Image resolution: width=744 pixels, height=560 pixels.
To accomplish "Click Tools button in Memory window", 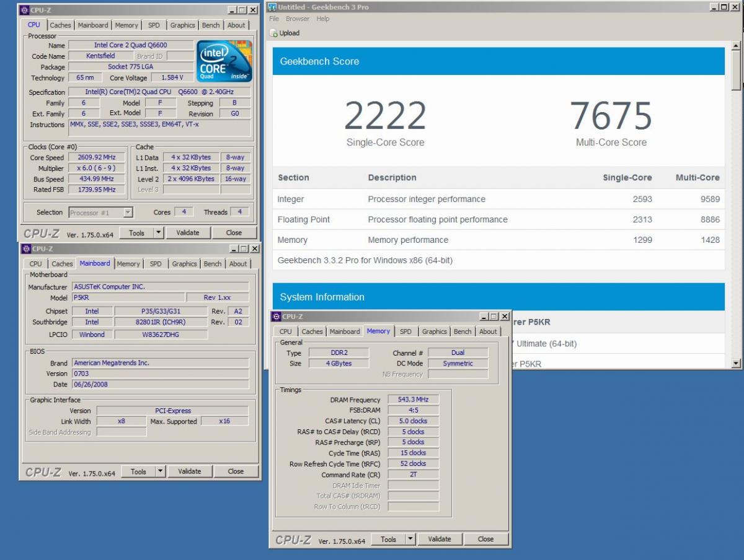I will pos(388,540).
